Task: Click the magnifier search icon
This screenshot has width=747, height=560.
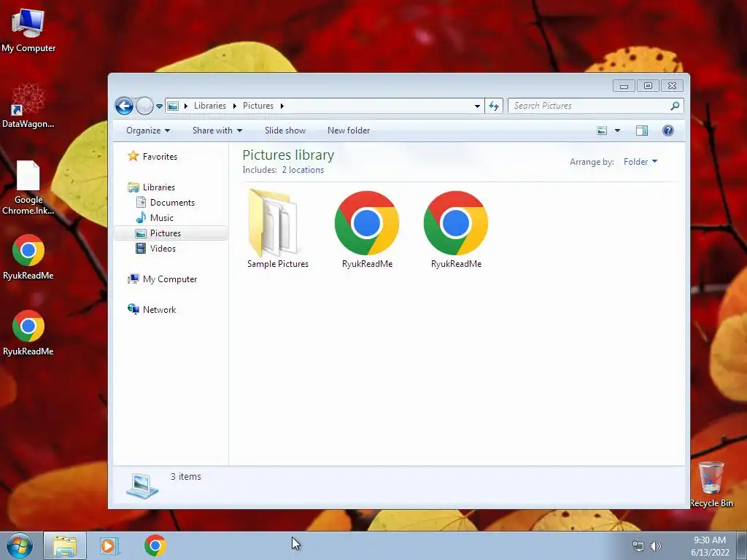Action: tap(675, 106)
